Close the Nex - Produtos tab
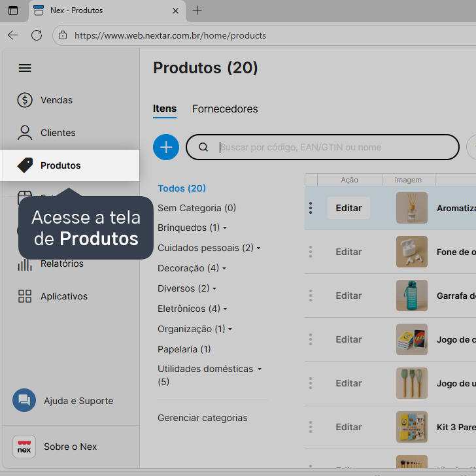Image resolution: width=476 pixels, height=476 pixels. [175, 11]
